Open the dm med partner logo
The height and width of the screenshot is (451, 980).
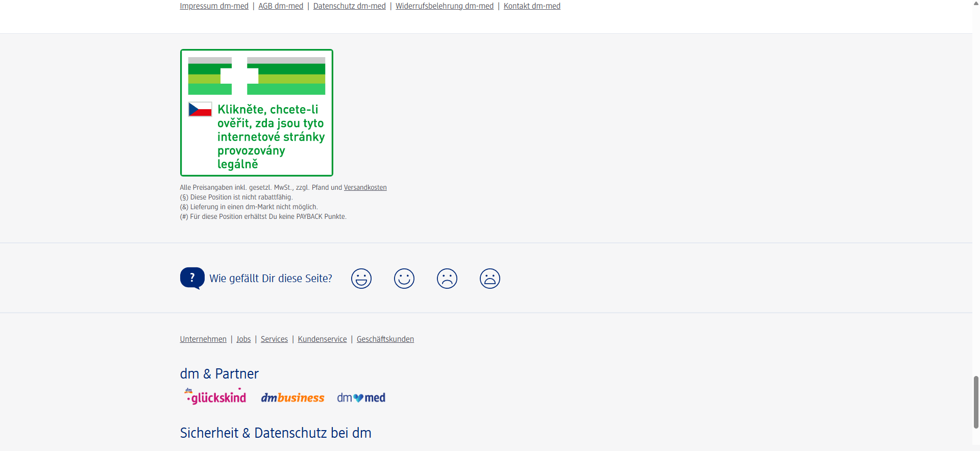pyautogui.click(x=361, y=397)
